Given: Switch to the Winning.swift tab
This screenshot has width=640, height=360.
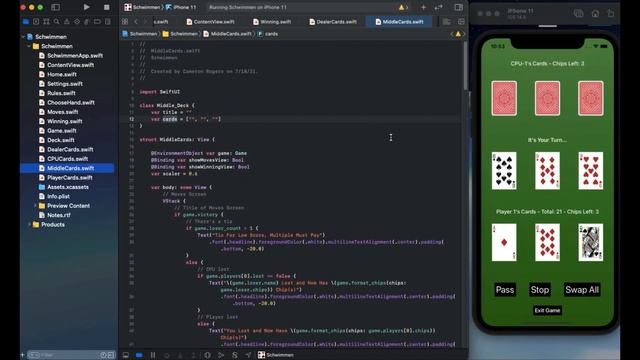Looking at the screenshot, I should [272, 22].
